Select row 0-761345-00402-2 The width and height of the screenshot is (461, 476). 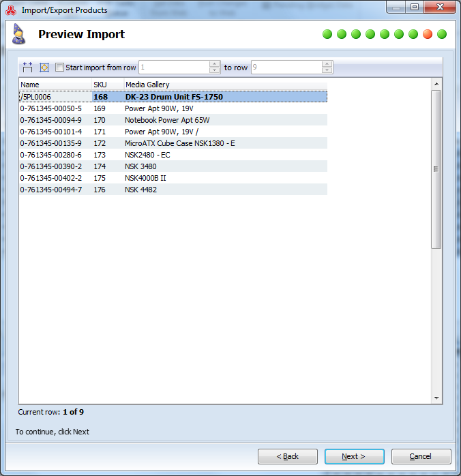point(173,178)
